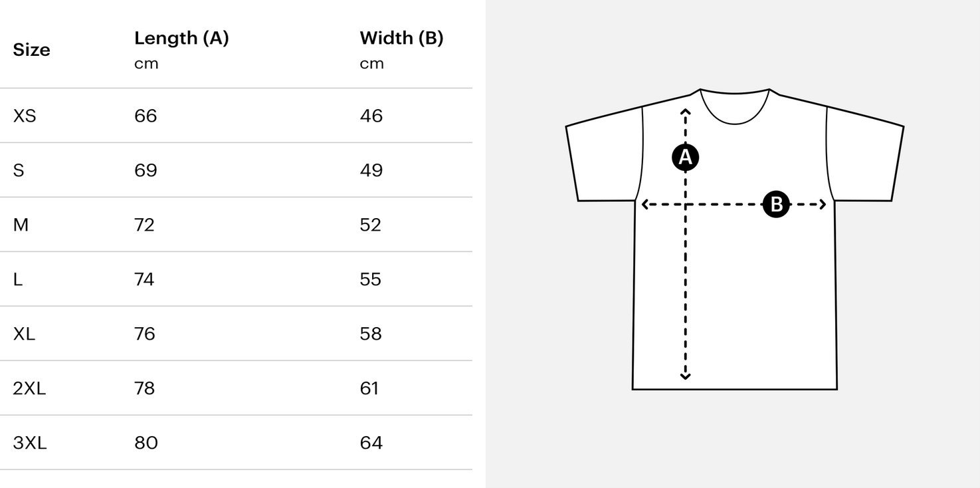This screenshot has height=488, width=980.
Task: Select the XS size row label
Action: click(x=25, y=116)
